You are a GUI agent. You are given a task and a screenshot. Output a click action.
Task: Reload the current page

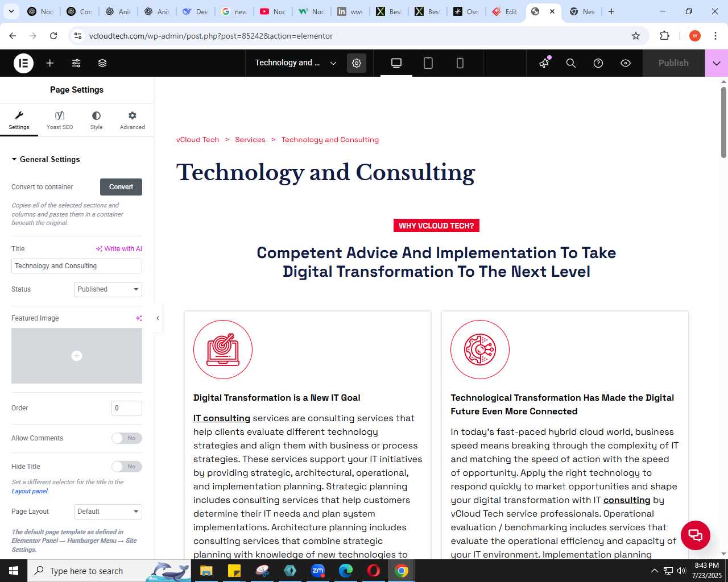coord(53,36)
